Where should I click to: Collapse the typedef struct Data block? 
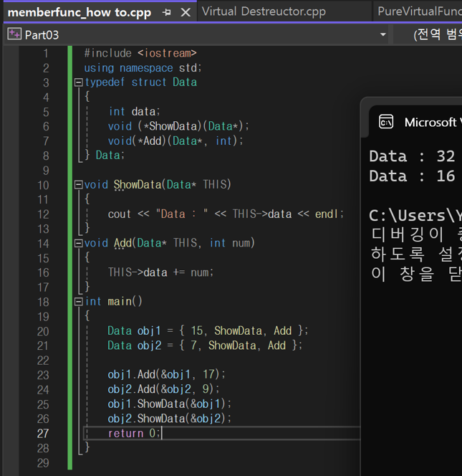79,82
